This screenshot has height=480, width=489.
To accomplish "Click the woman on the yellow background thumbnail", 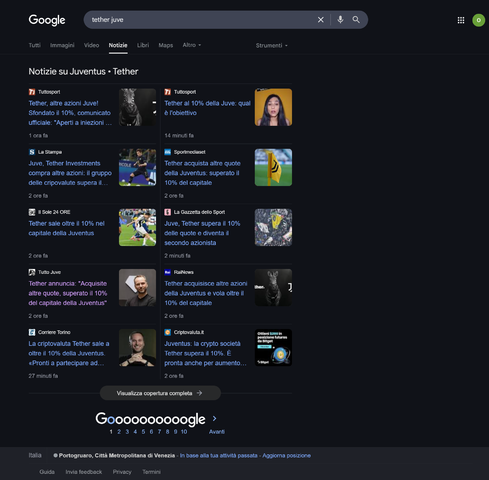I will (273, 107).
